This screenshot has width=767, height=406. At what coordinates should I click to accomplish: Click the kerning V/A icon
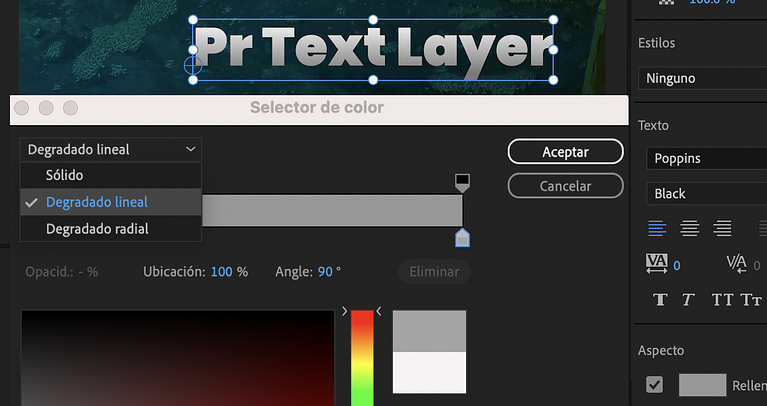coord(736,264)
